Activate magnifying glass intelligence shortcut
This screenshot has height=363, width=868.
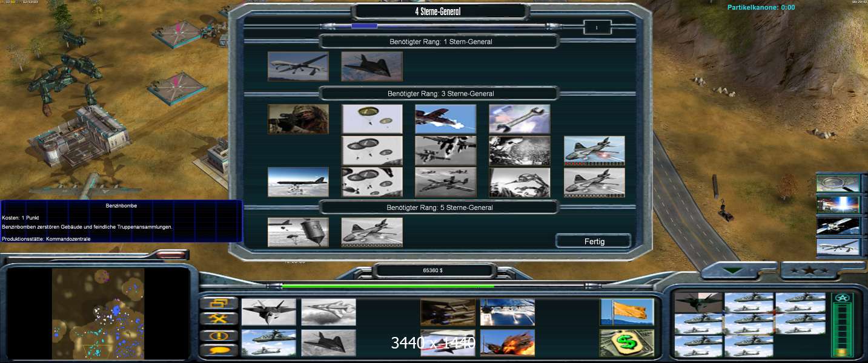(838, 183)
